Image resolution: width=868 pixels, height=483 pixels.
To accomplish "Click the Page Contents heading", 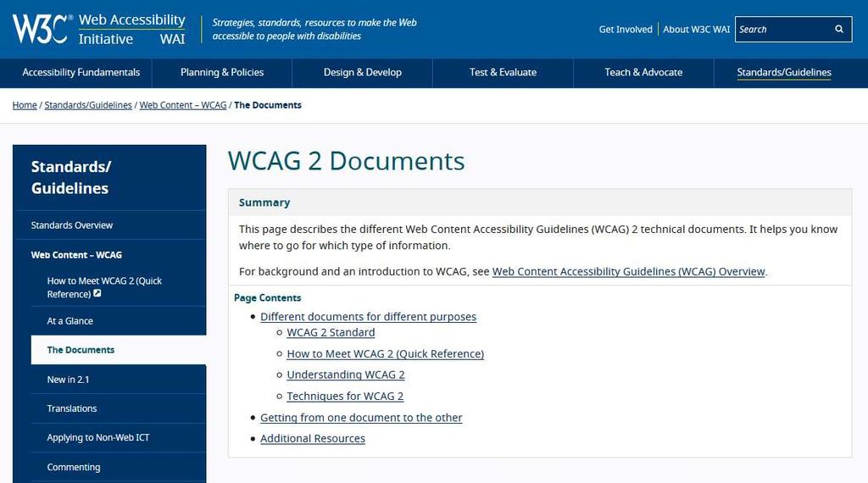I will pos(267,297).
